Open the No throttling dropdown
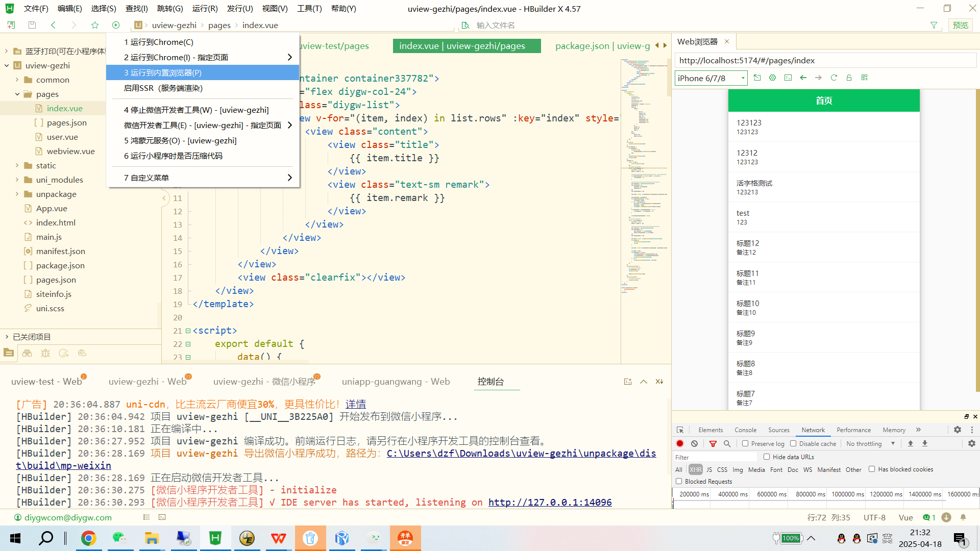980x551 pixels. (x=870, y=444)
